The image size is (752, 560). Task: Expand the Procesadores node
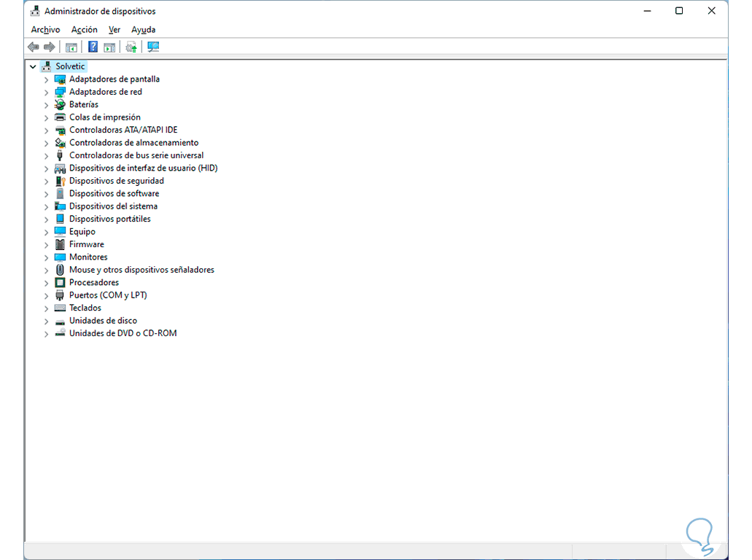(46, 283)
